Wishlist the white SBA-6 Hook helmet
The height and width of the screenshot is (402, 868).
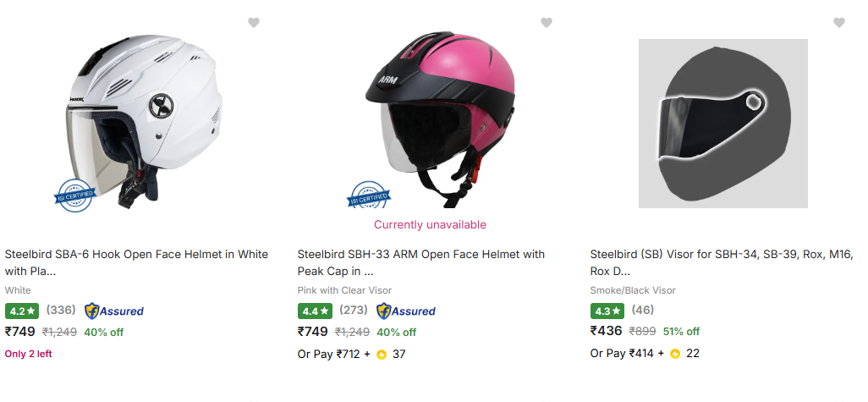254,23
